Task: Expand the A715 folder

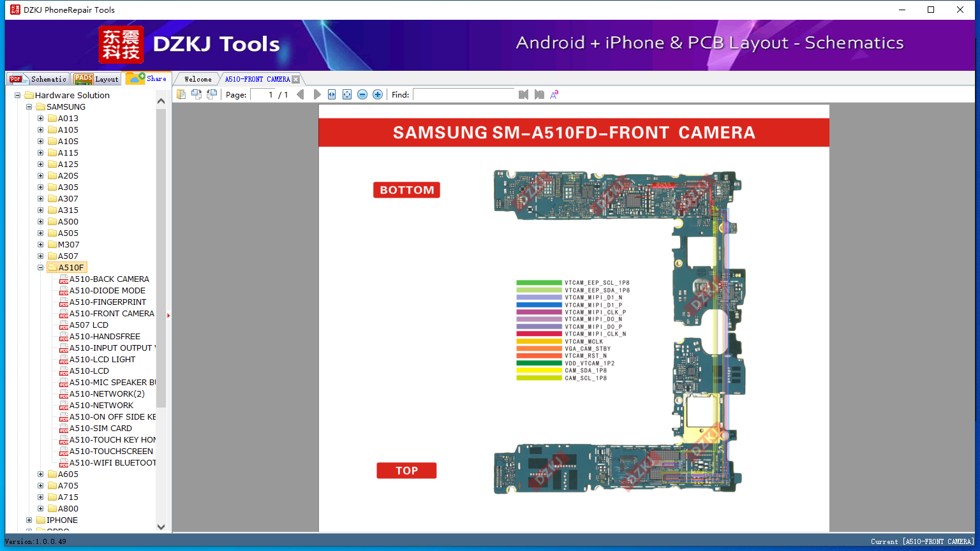Action: point(41,497)
